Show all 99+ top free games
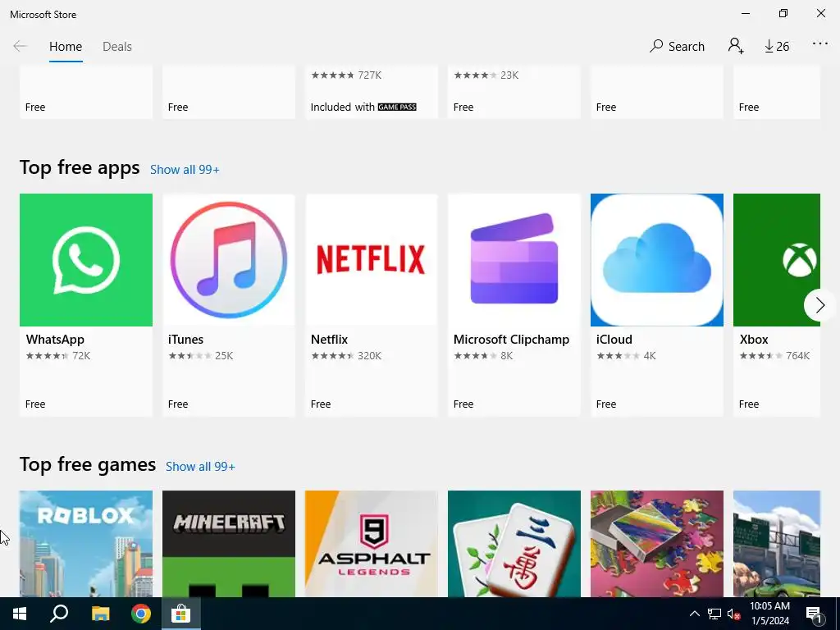 (x=200, y=467)
